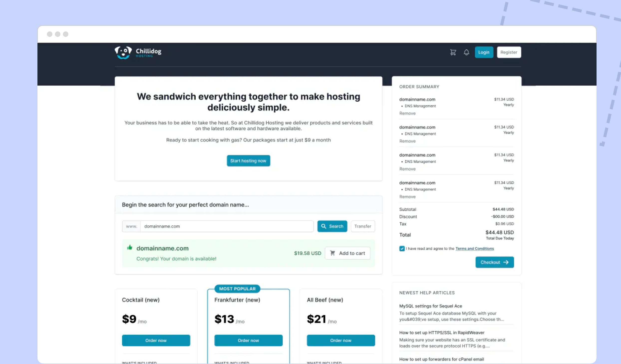Viewport: 621px width, 364px height.
Task: Open MySQL settings for Sequel Ace article
Action: pos(431,306)
